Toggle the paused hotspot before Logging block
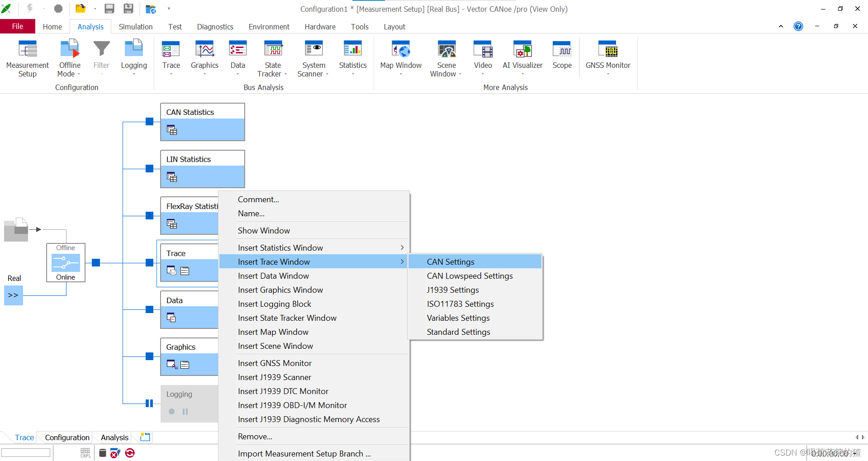This screenshot has width=868, height=461. tap(149, 403)
